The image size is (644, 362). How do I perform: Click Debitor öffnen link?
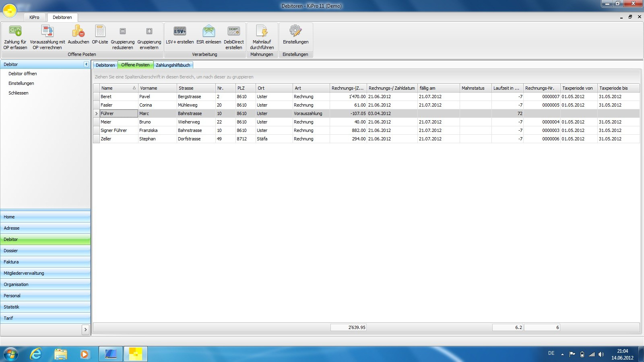tap(23, 74)
